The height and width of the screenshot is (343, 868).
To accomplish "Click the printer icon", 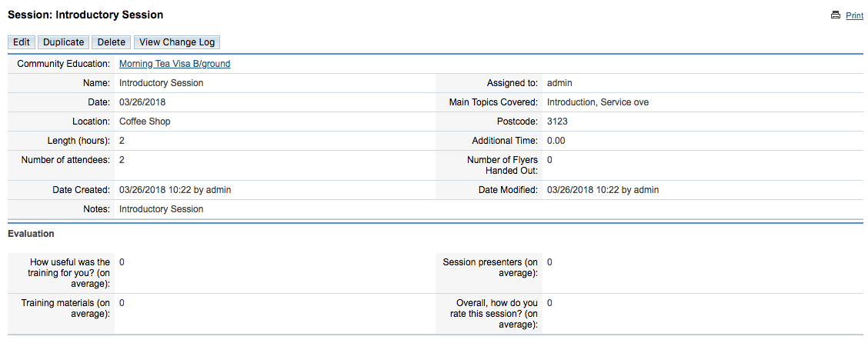I will [836, 15].
